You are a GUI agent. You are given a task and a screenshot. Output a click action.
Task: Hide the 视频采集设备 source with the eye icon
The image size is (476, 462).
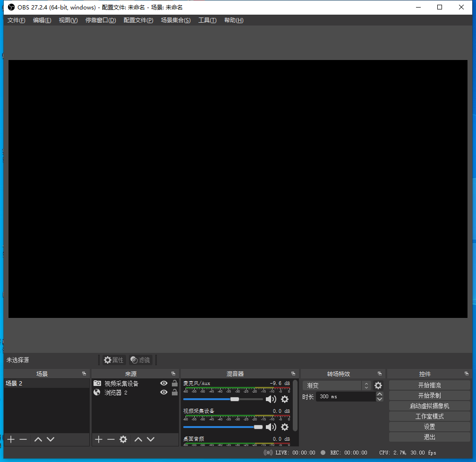pos(164,384)
